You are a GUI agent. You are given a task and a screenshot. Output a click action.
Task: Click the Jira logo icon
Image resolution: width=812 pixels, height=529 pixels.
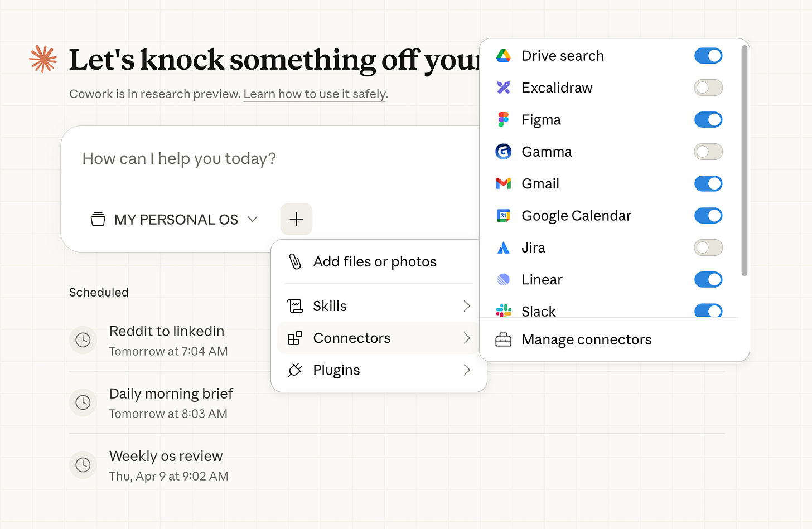504,247
